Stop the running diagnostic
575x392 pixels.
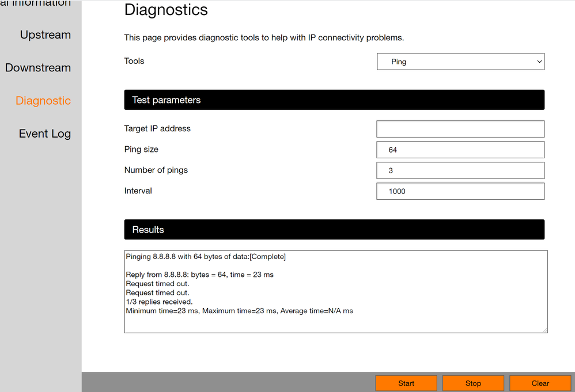[474, 383]
